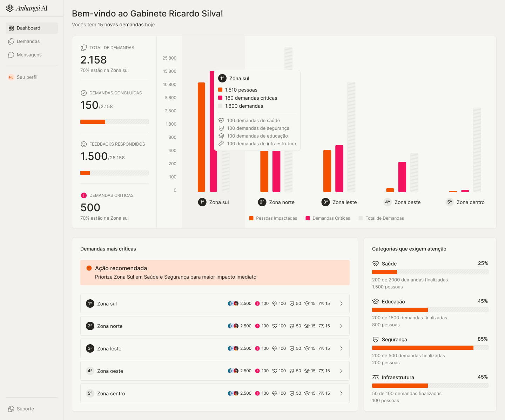Go to Demandas in the sidebar
The width and height of the screenshot is (505, 420).
click(32, 41)
